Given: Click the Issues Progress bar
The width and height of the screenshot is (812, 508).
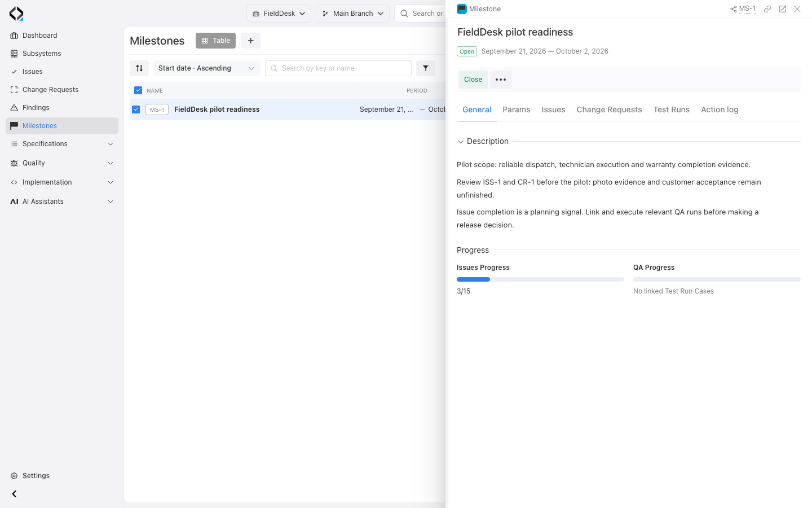Looking at the screenshot, I should pos(540,279).
